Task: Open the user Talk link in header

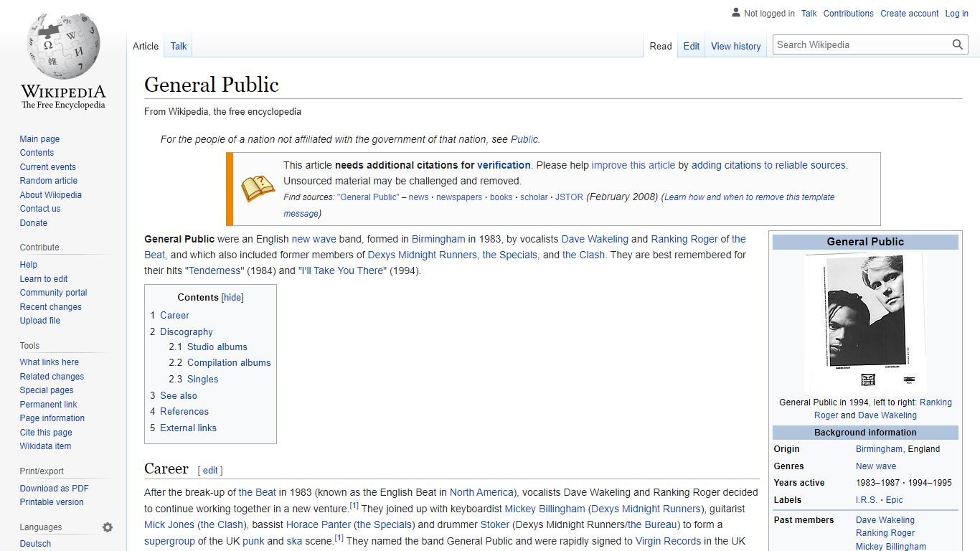Action: 809,14
